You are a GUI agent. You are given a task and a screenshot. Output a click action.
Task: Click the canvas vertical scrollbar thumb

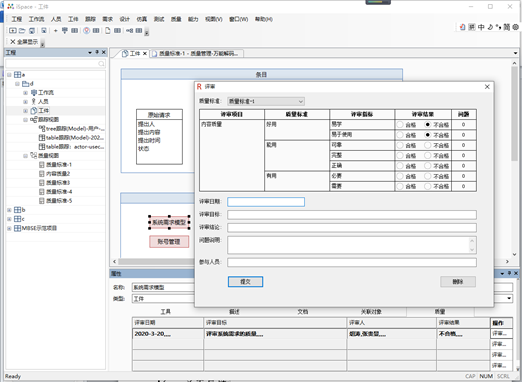tap(514, 113)
